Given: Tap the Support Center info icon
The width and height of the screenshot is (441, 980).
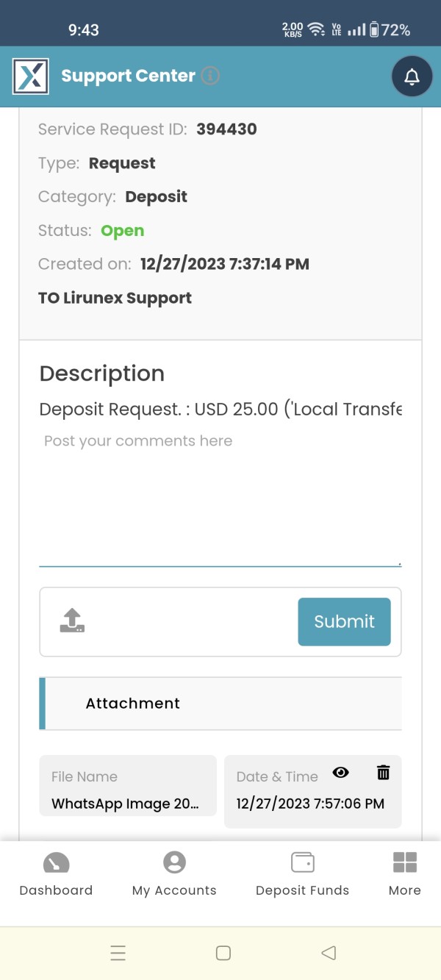Looking at the screenshot, I should 210,76.
